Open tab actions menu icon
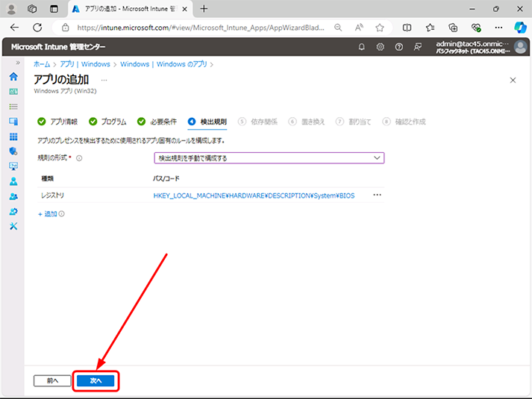 [x=54, y=9]
